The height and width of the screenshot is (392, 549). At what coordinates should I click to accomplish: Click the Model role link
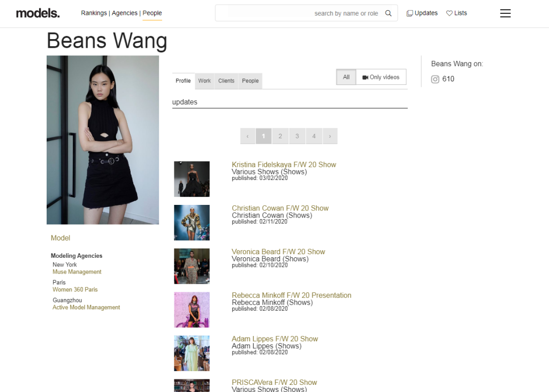(x=60, y=238)
